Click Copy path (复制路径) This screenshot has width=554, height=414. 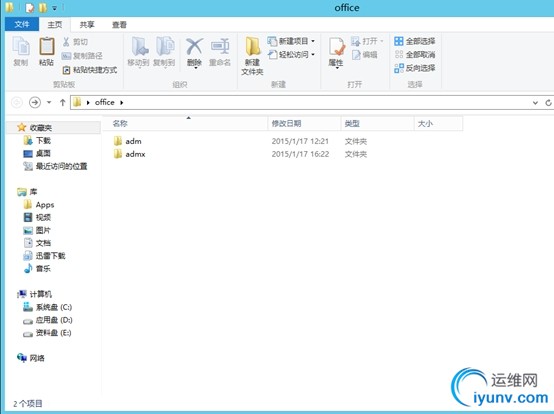[82, 56]
